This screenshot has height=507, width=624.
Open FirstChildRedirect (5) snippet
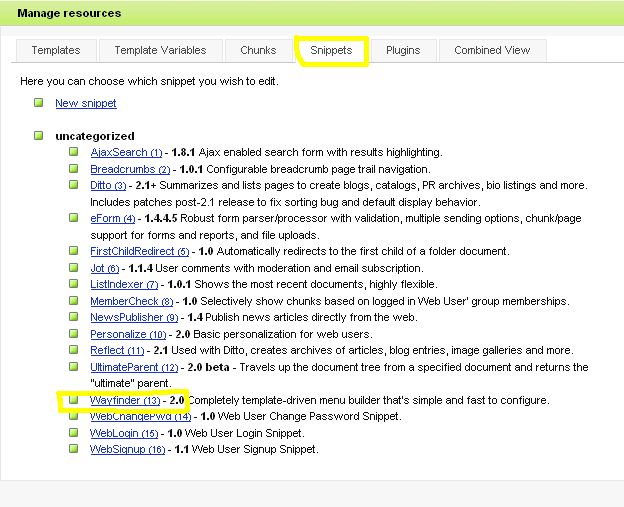(x=140, y=252)
